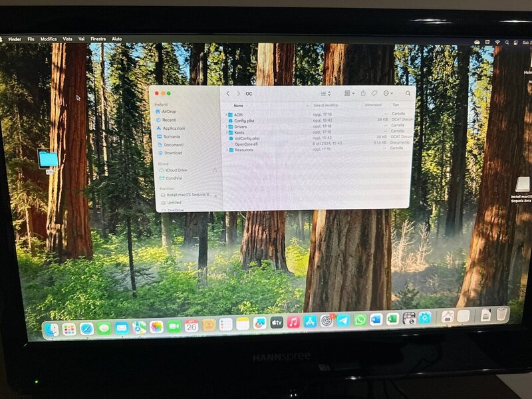Open Messages from the Dock
Image resolution: width=532 pixels, height=399 pixels.
click(x=104, y=329)
